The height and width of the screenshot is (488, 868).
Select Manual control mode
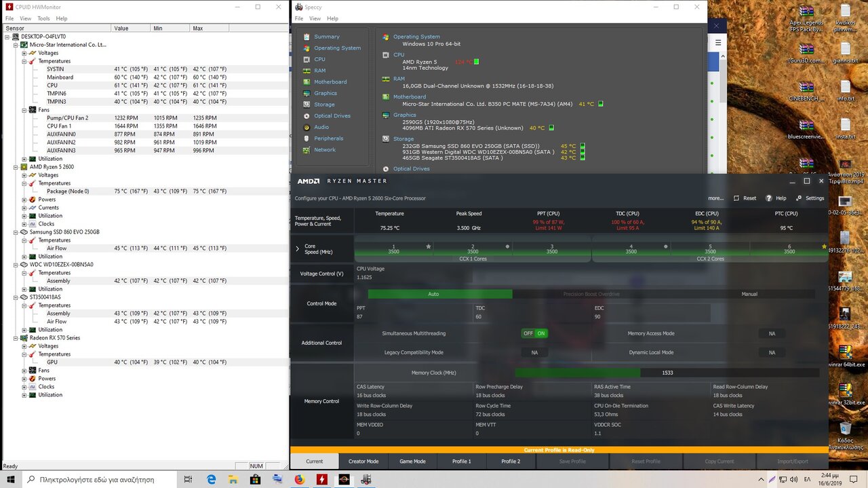click(x=749, y=294)
